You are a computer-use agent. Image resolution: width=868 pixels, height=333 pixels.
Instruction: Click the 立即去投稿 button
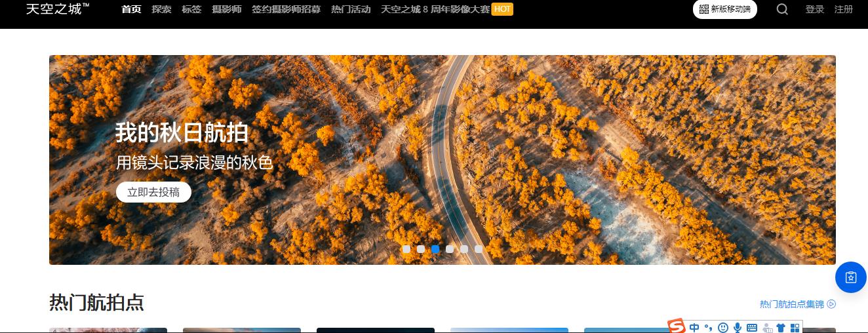[x=153, y=192]
